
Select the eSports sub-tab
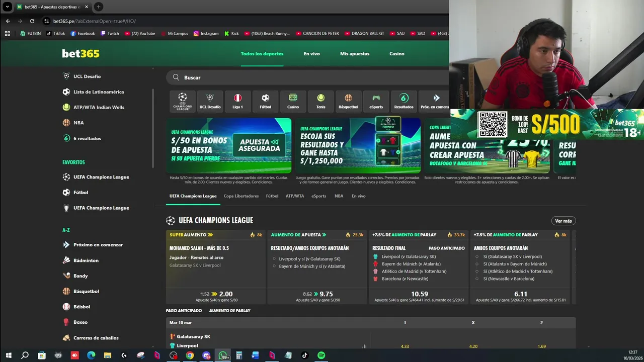pyautogui.click(x=318, y=196)
